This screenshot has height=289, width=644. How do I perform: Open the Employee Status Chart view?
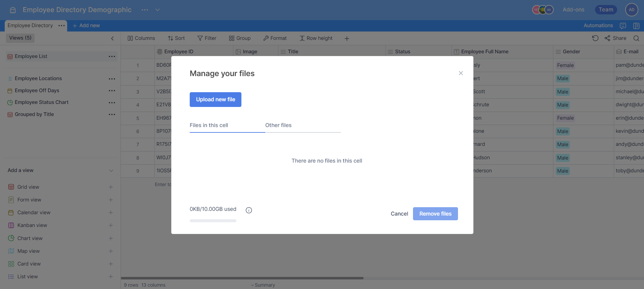42,102
